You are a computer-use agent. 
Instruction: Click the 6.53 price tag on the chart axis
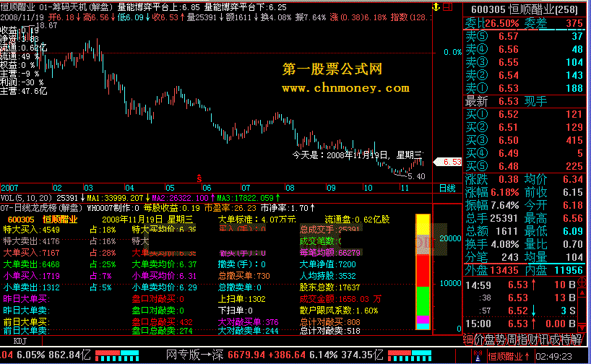point(448,162)
